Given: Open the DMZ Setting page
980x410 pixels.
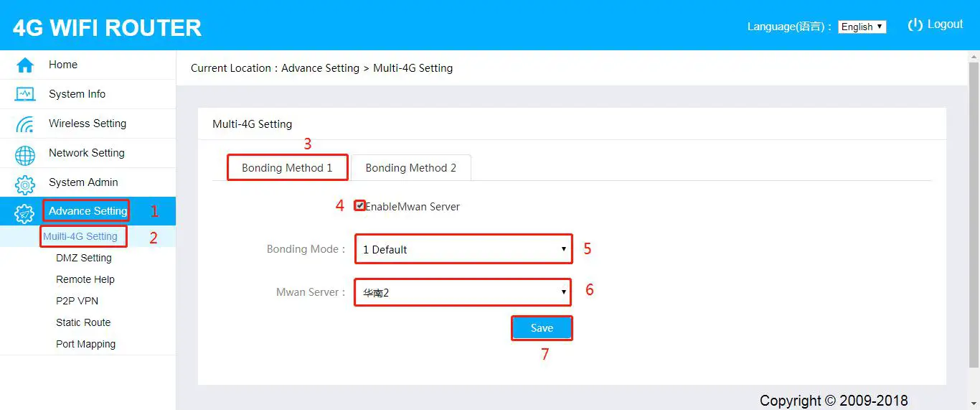Looking at the screenshot, I should click(84, 258).
